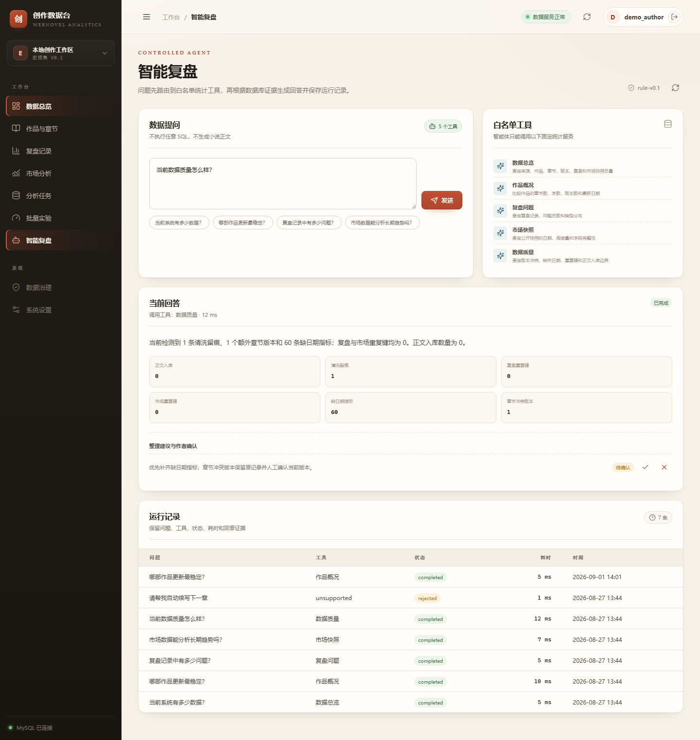Image resolution: width=700 pixels, height=740 pixels.
Task: Click the sparkle icon for 数据质量 tool
Action: (x=500, y=256)
